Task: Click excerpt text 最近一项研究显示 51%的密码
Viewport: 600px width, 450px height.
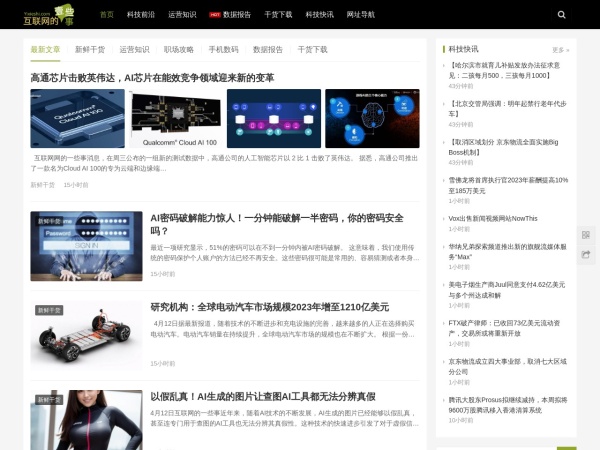Action: tap(285, 253)
